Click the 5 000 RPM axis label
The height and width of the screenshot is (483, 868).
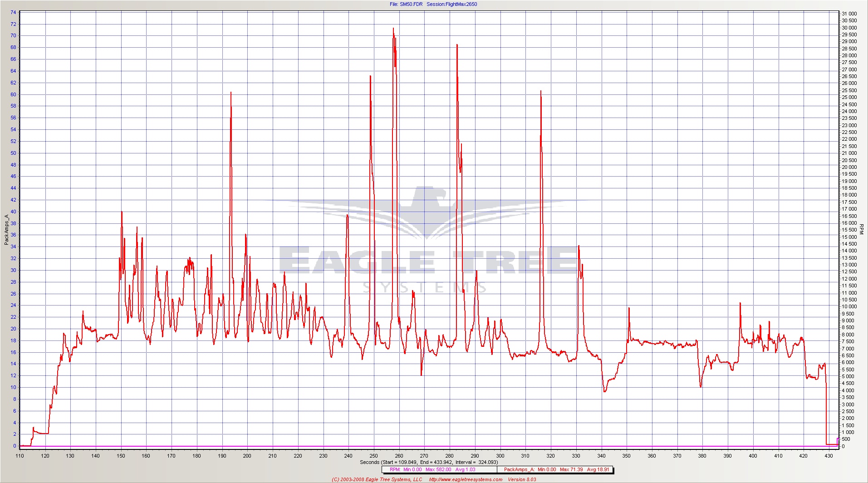click(849, 376)
